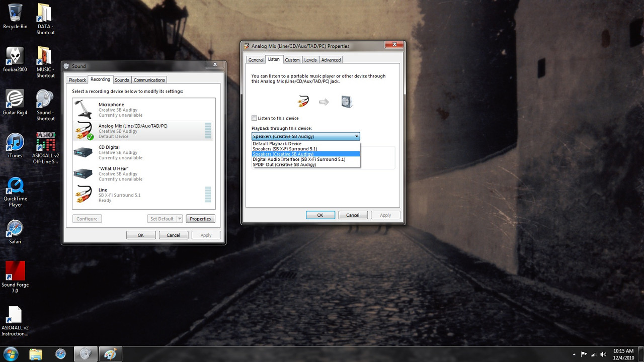Screen dimensions: 644x362
Task: Choose SPDIF Out (Creative SB Audigy) option
Action: coord(306,164)
